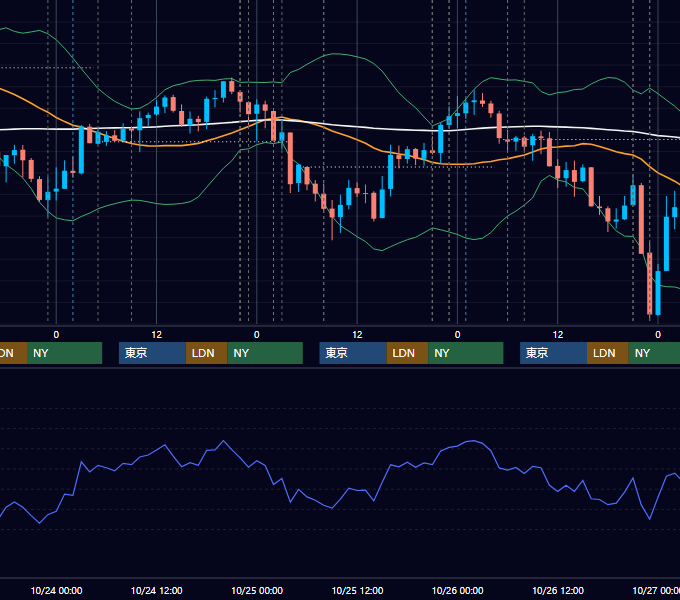Screen dimensions: 680x600
Task: Select the 東京 session block starting 10/26
Action: tap(553, 353)
